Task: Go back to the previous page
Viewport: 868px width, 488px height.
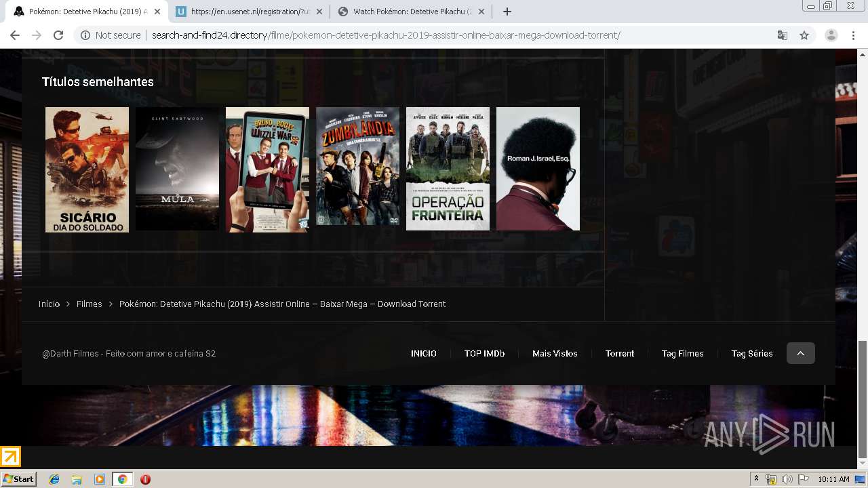Action: click(15, 35)
